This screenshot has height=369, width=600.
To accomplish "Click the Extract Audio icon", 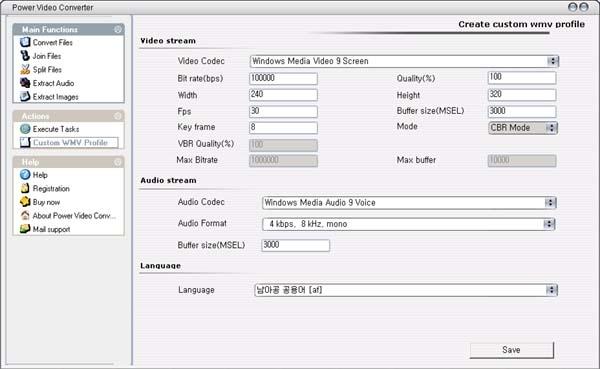I will pos(25,83).
